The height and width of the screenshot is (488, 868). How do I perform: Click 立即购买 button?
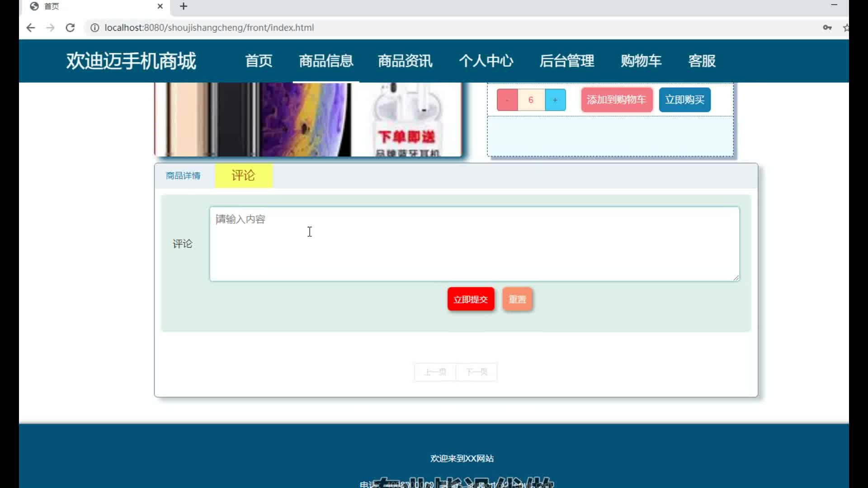click(x=684, y=100)
